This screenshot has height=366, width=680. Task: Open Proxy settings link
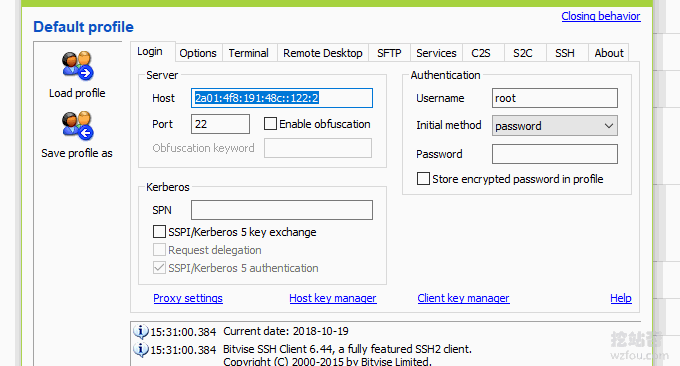[x=188, y=298]
